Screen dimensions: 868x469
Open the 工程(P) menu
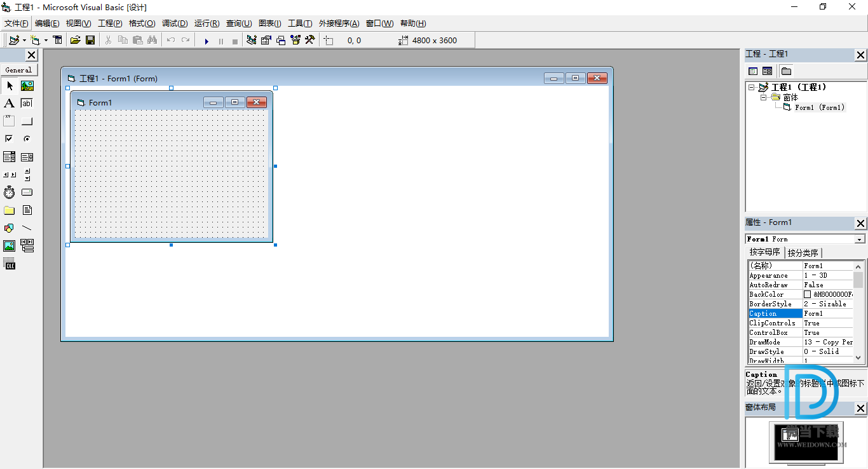coord(110,24)
